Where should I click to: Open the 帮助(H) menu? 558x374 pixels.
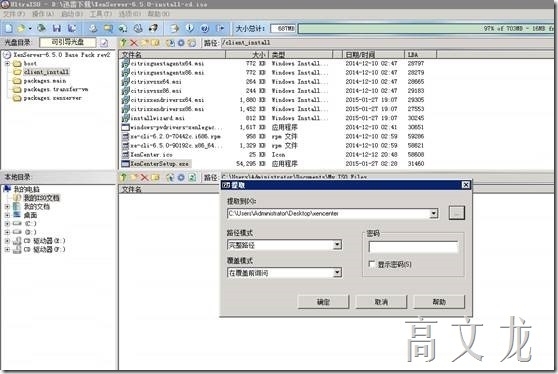coord(158,14)
